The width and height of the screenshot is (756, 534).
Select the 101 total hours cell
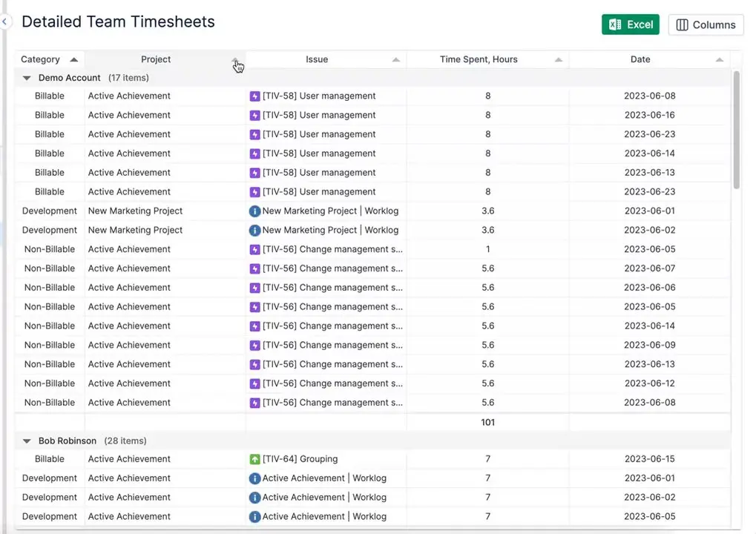487,422
